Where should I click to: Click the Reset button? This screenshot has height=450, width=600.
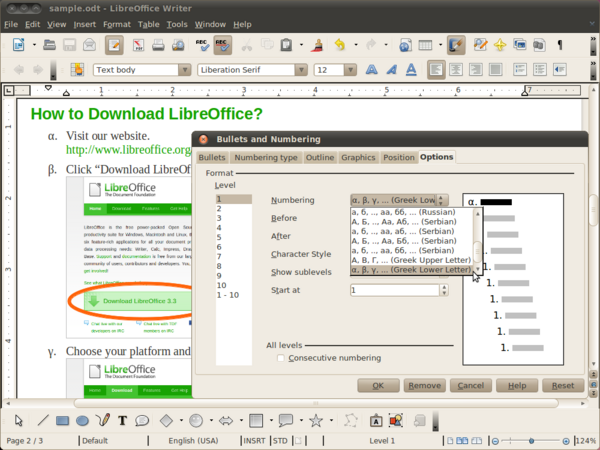[x=563, y=385]
